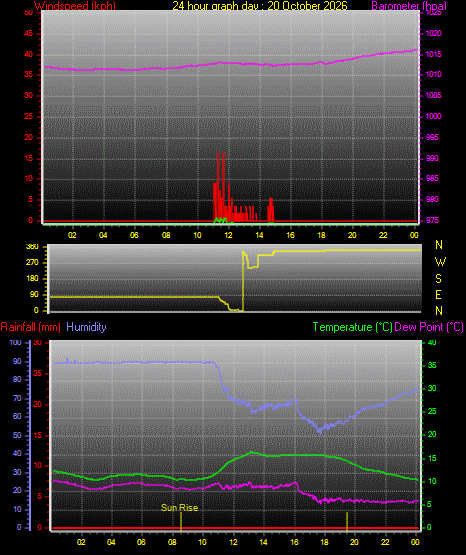Screen dimensions: 466x555
Task: Click the Windspeed (kph) axis label
Action: tap(75, 6)
